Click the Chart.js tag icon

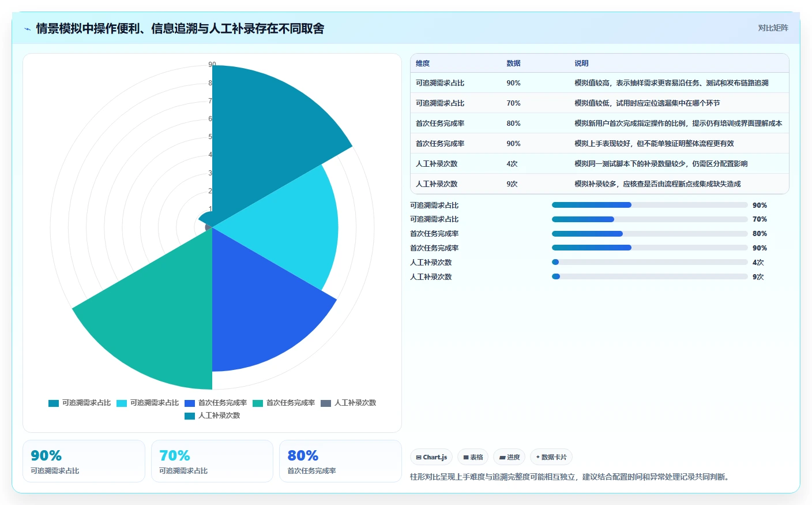click(419, 458)
